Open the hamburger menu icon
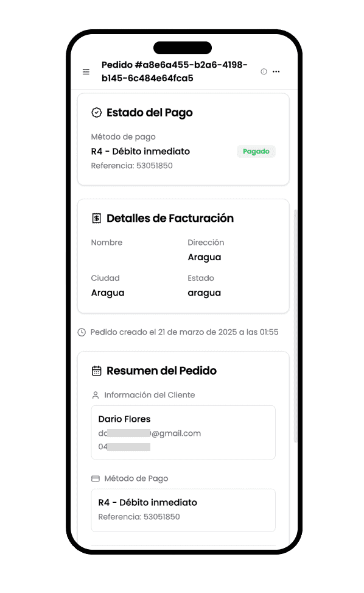The width and height of the screenshot is (364, 593). pos(86,71)
